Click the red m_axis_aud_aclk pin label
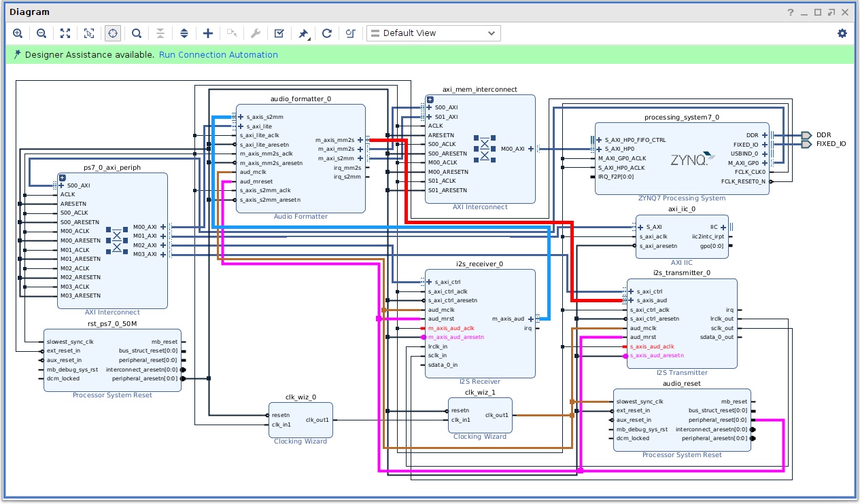The image size is (860, 504). (451, 328)
